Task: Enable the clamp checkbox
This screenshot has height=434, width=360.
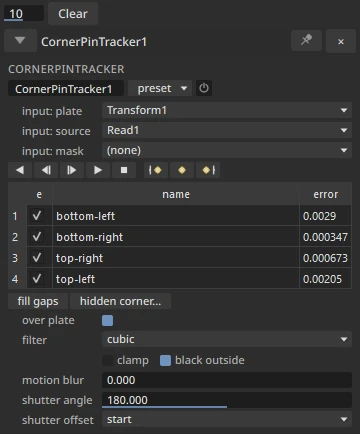Action: coord(107,360)
